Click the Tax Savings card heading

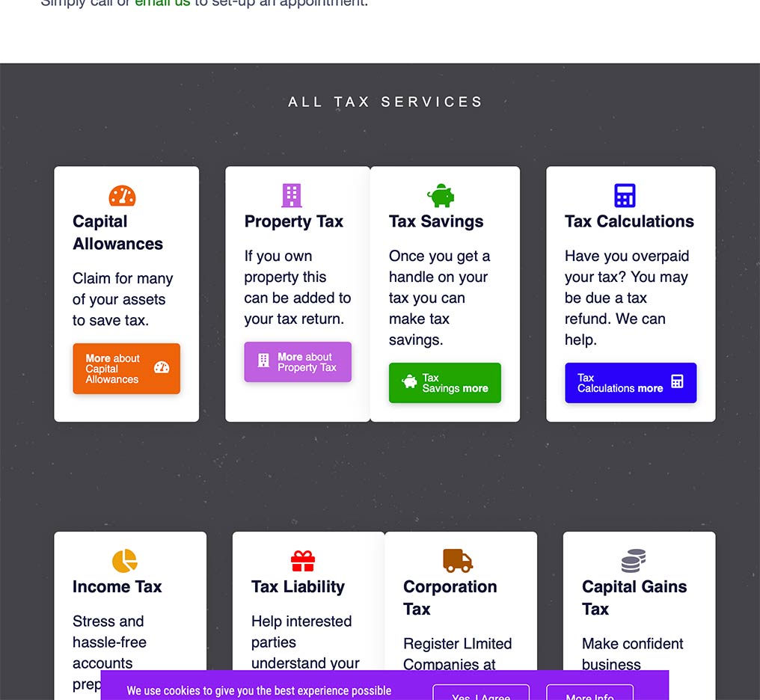[x=436, y=221]
